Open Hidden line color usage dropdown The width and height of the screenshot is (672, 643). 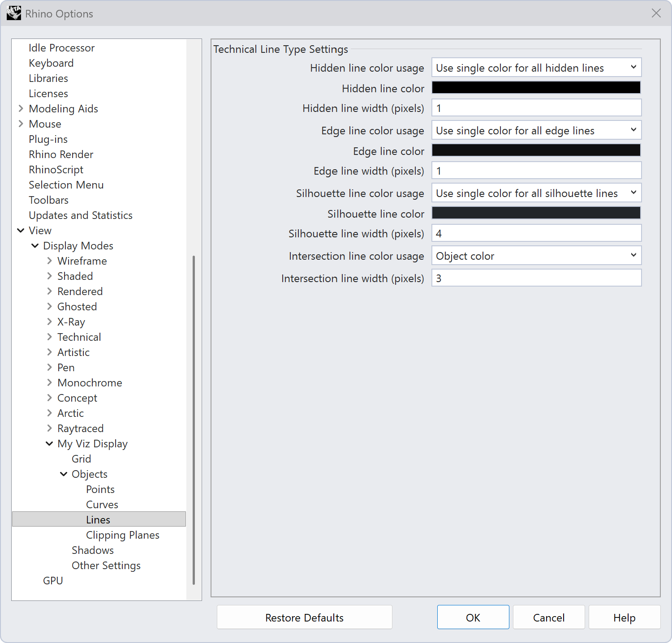click(x=536, y=68)
